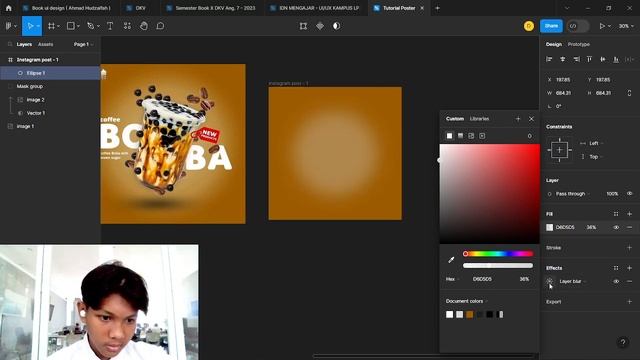Viewport: 640px width, 360px height.
Task: Click the Align horizontal centers icon
Action: [x=563, y=59]
